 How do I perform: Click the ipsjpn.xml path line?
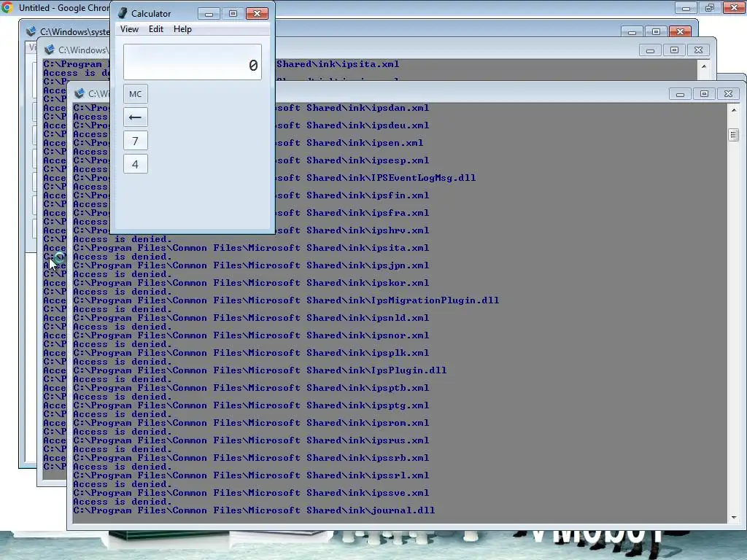coord(251,265)
